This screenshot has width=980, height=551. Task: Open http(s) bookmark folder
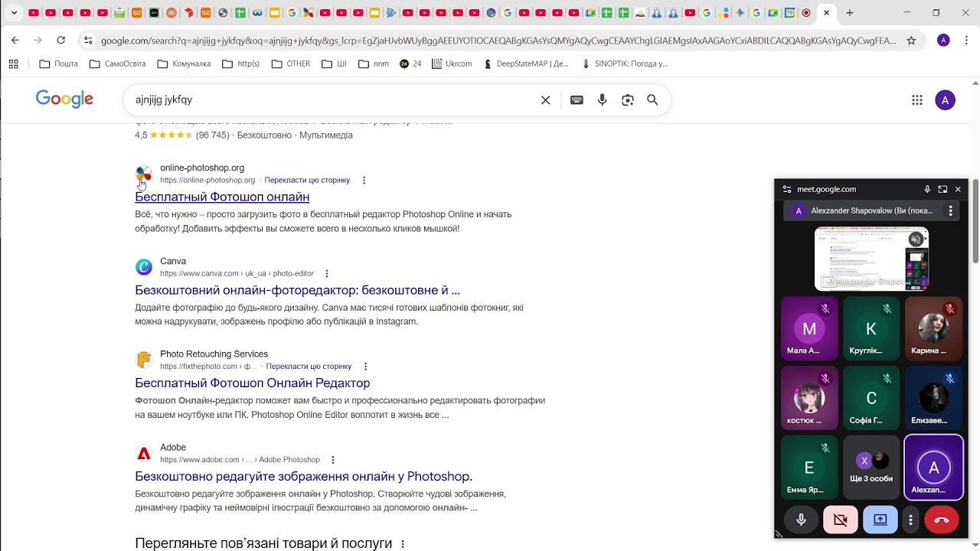coord(240,64)
